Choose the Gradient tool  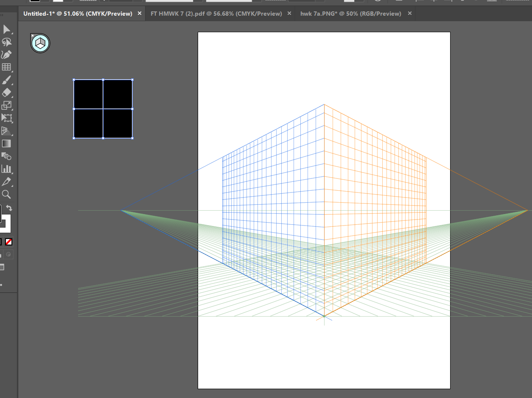pos(6,143)
